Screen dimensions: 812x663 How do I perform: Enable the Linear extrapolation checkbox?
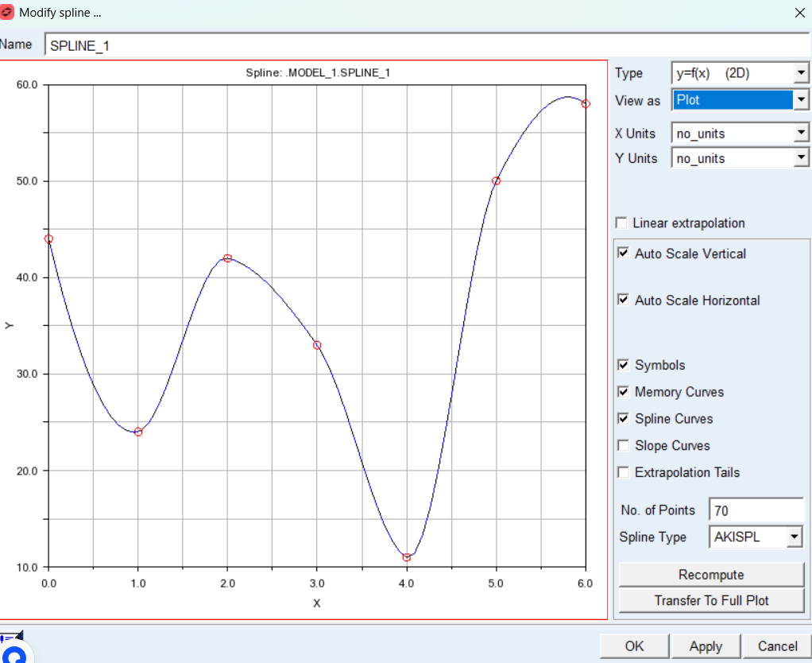pos(621,223)
